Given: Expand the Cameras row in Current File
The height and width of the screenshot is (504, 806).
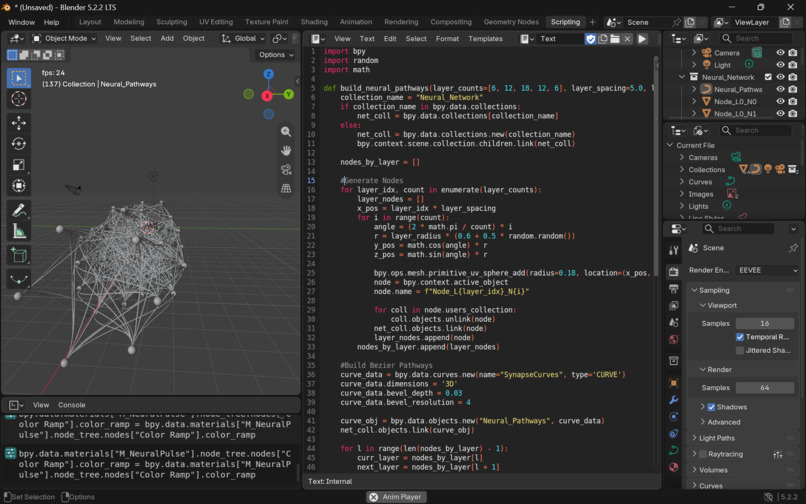Looking at the screenshot, I should pos(682,157).
